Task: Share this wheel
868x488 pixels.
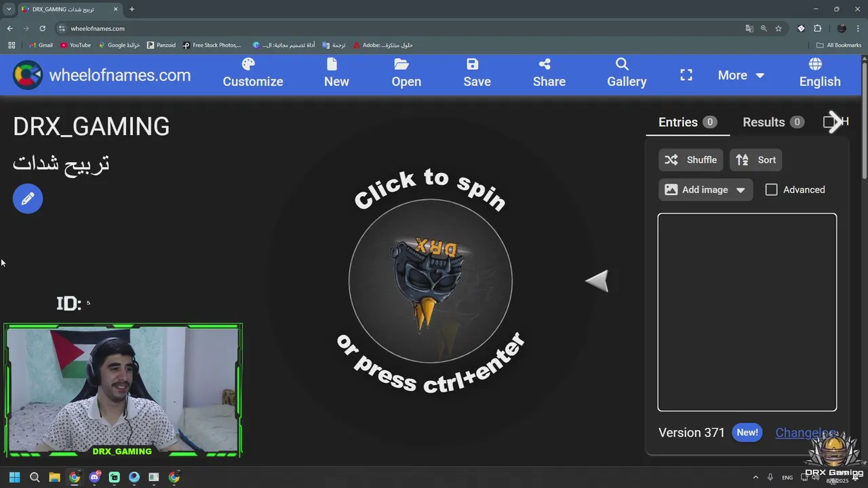Action: pos(549,73)
